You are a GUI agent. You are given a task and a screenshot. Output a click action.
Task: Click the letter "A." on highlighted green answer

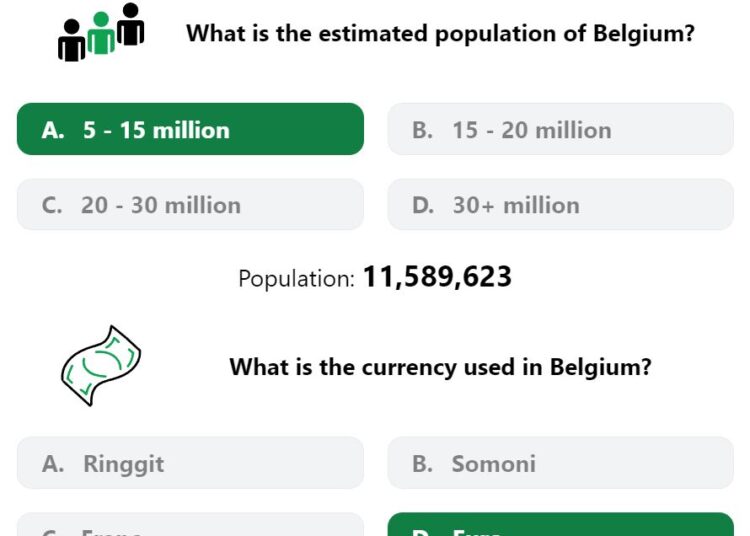pos(53,130)
